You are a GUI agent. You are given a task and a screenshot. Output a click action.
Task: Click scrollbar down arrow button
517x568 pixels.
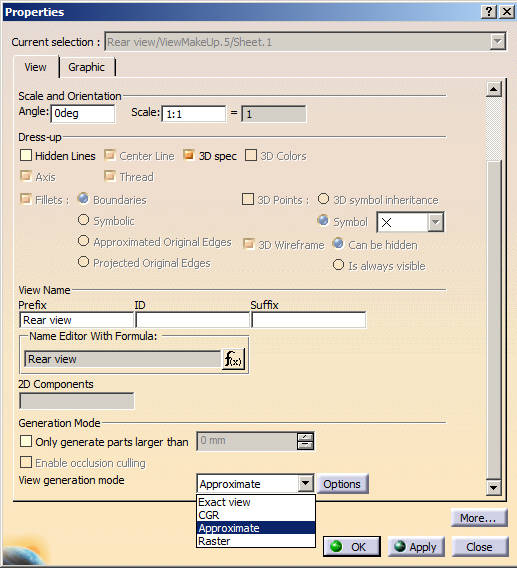[493, 488]
